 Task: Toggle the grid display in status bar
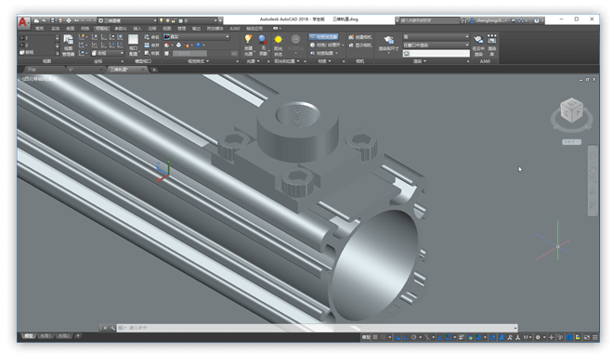click(375, 337)
